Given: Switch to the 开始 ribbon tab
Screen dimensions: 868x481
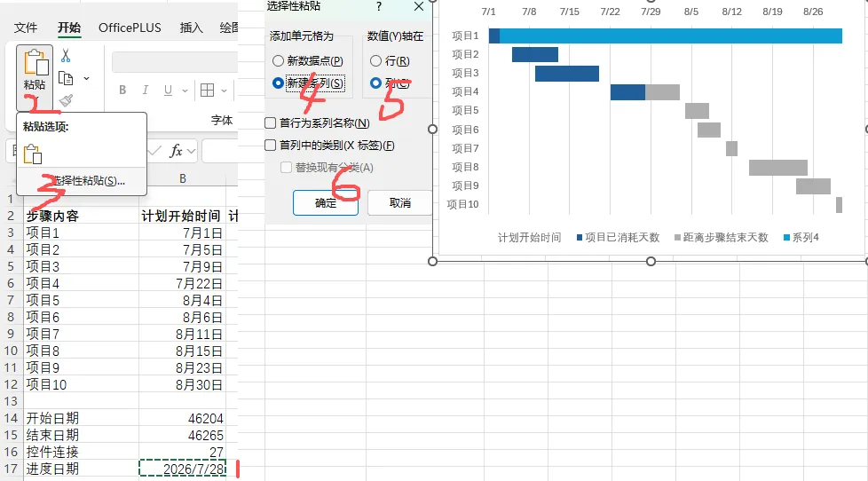Looking at the screenshot, I should 69,28.
